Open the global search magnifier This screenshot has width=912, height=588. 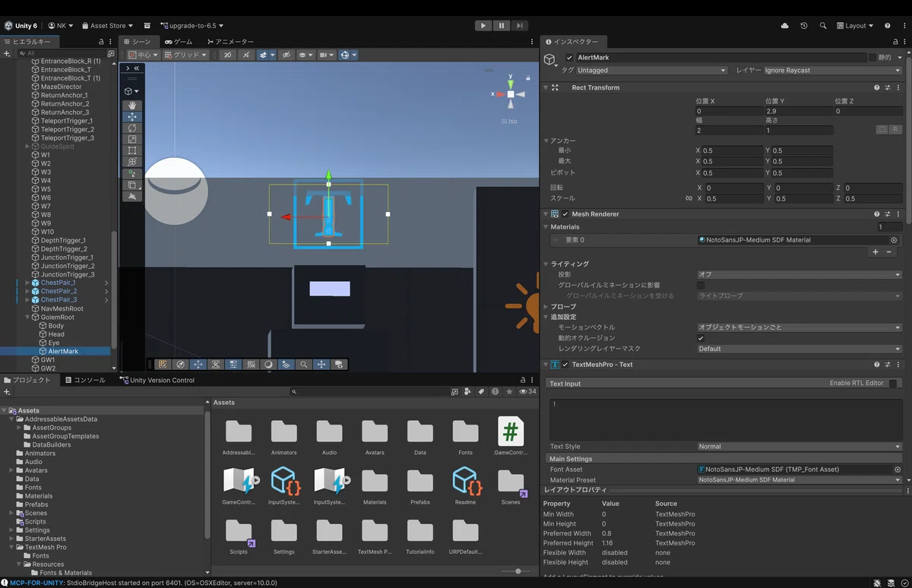tap(823, 26)
